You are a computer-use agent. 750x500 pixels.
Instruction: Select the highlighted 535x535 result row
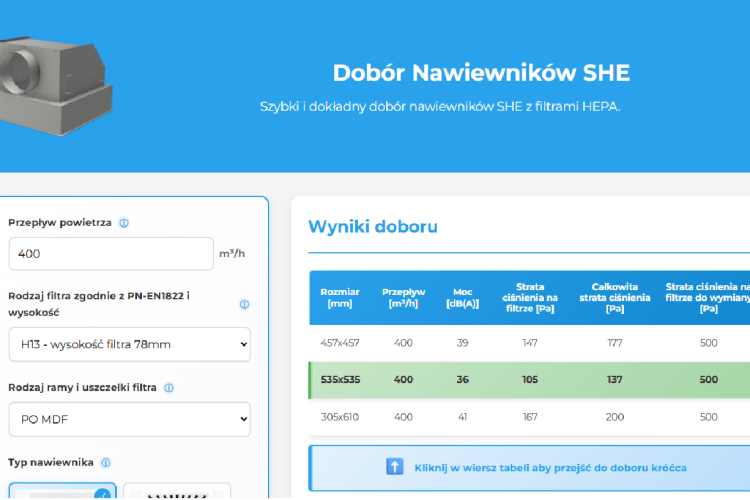point(529,380)
